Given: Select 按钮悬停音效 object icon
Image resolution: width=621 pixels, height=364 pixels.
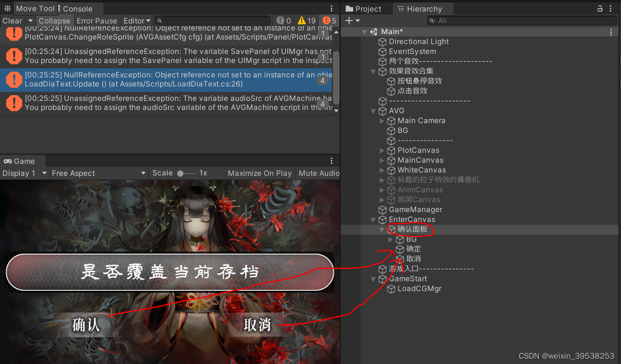Looking at the screenshot, I should click(x=391, y=82).
